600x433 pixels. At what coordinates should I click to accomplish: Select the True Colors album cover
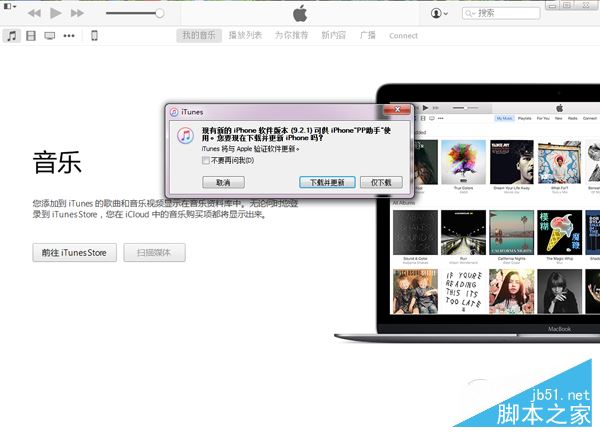[x=463, y=162]
